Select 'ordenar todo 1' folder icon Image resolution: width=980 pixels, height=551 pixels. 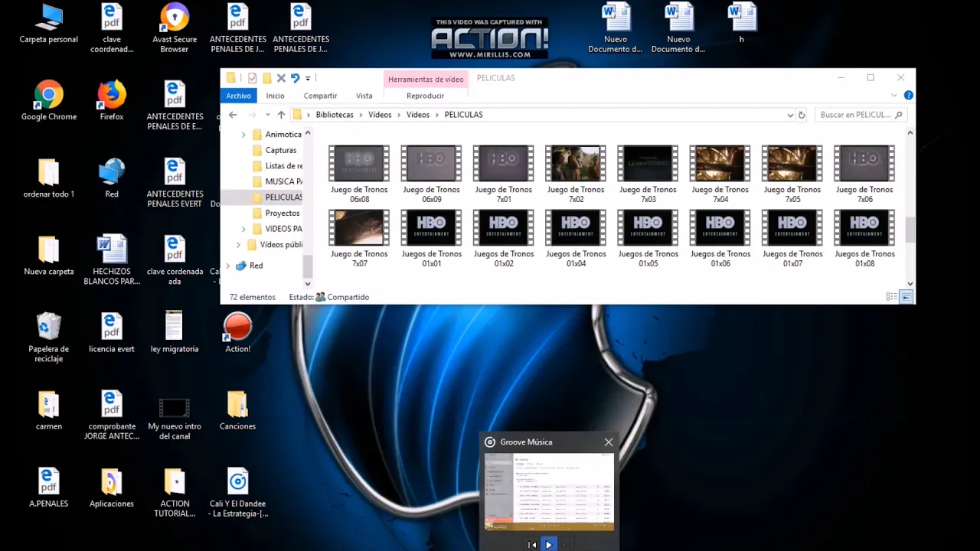pos(48,178)
